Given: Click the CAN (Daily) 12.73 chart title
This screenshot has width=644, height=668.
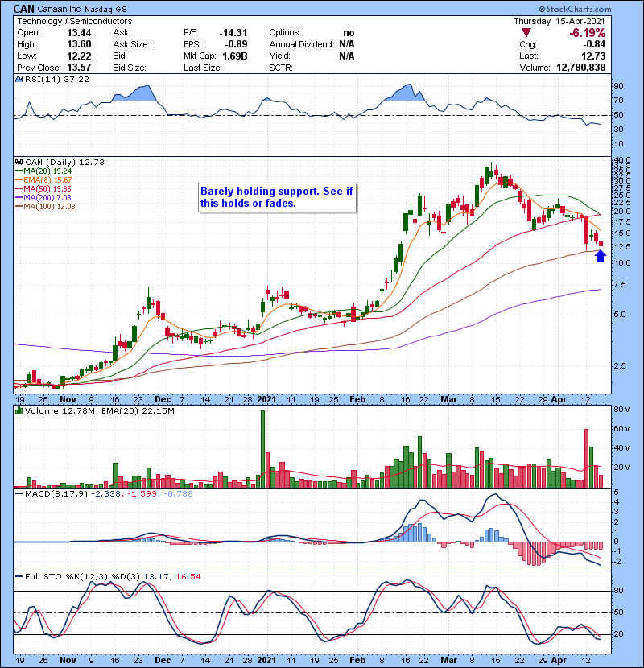Looking at the screenshot, I should point(64,162).
